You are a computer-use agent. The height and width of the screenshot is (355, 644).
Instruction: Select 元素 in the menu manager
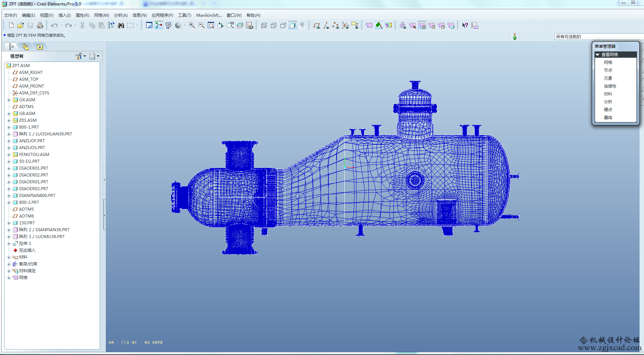tap(608, 78)
